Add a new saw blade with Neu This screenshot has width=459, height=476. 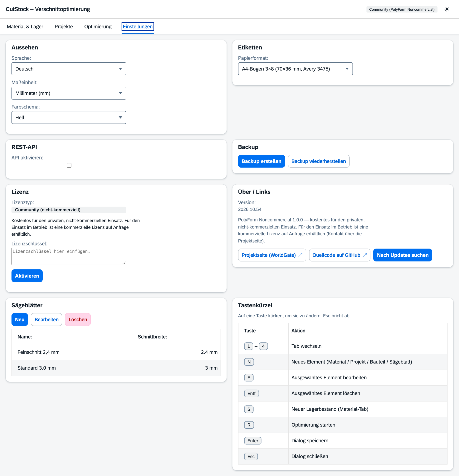pyautogui.click(x=20, y=320)
